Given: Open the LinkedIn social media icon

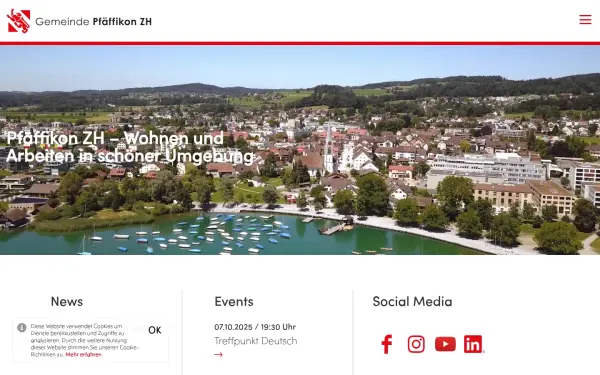Looking at the screenshot, I should tap(473, 344).
